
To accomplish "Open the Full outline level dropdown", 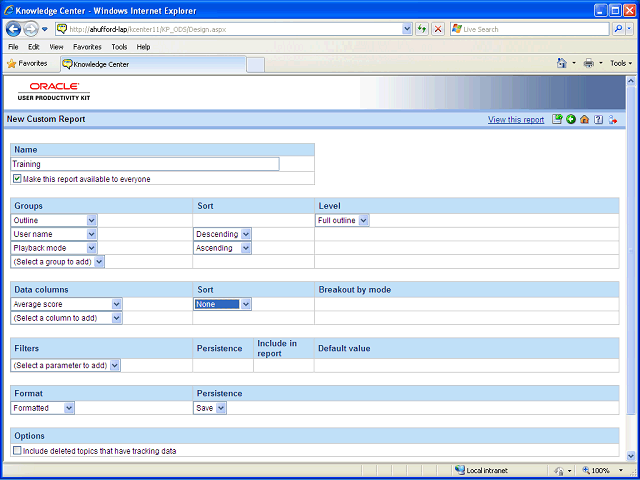I will pyautogui.click(x=342, y=220).
